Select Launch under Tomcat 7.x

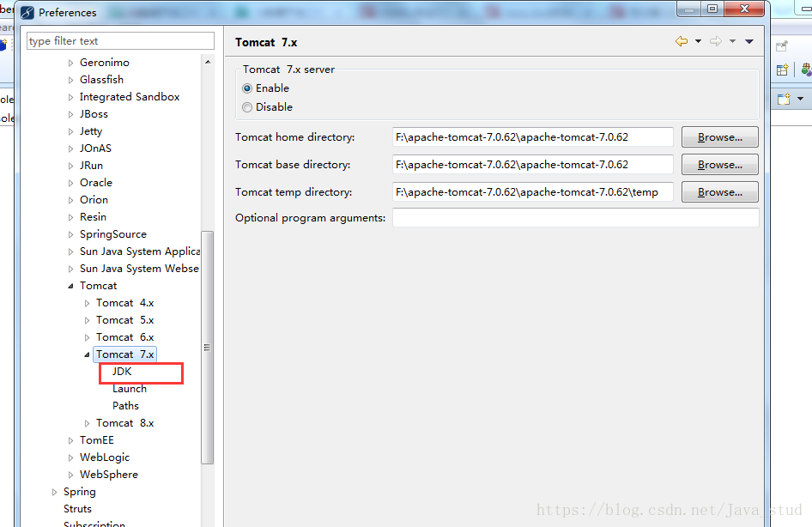point(130,389)
